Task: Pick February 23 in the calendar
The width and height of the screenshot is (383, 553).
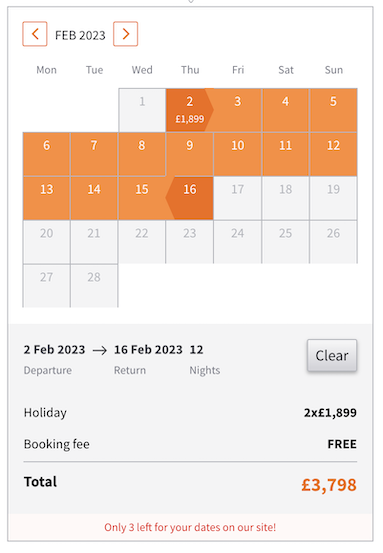Action: pos(190,242)
